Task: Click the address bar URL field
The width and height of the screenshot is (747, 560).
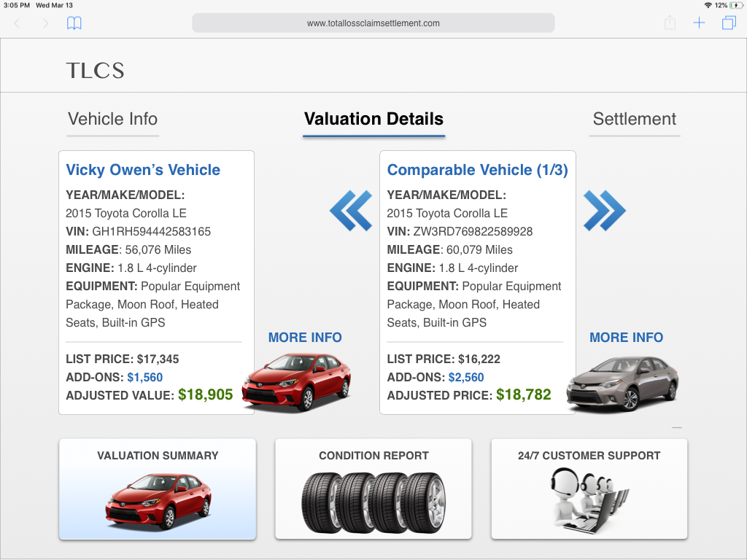Action: point(373,23)
